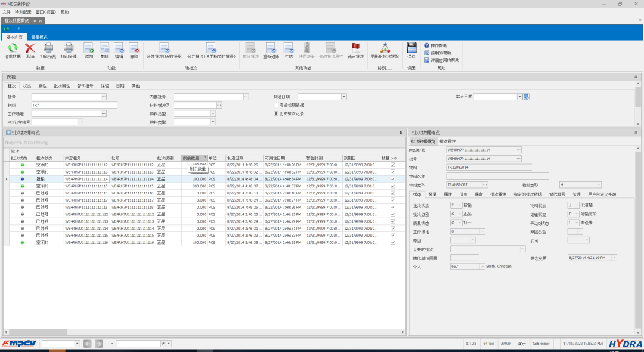Click the 复制 copy icon

(104, 48)
